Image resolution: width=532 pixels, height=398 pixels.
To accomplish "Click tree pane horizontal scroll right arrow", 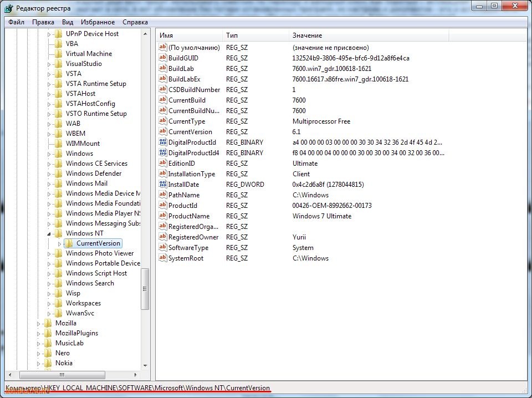I will [135, 375].
